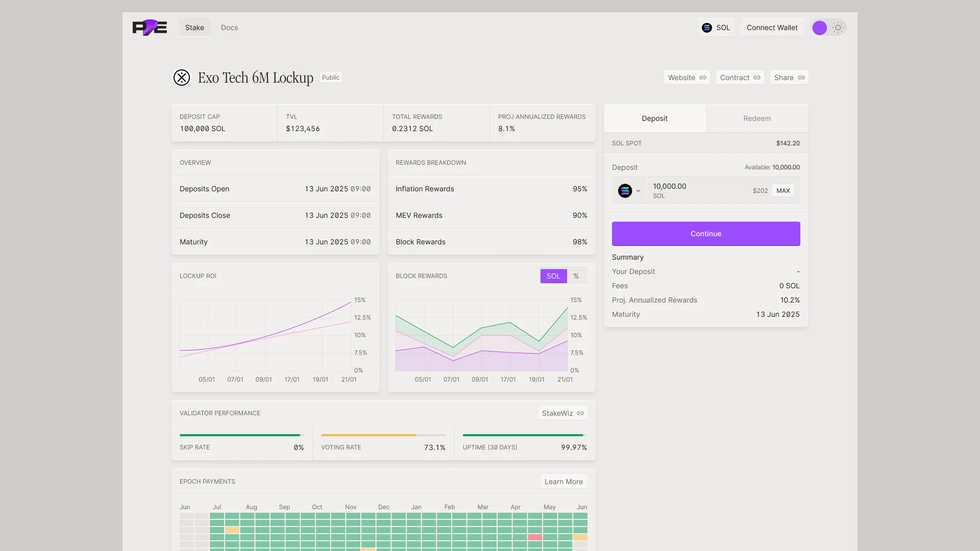Screen dimensions: 980x551
Task: Click the PYE logo in header
Action: click(x=150, y=28)
